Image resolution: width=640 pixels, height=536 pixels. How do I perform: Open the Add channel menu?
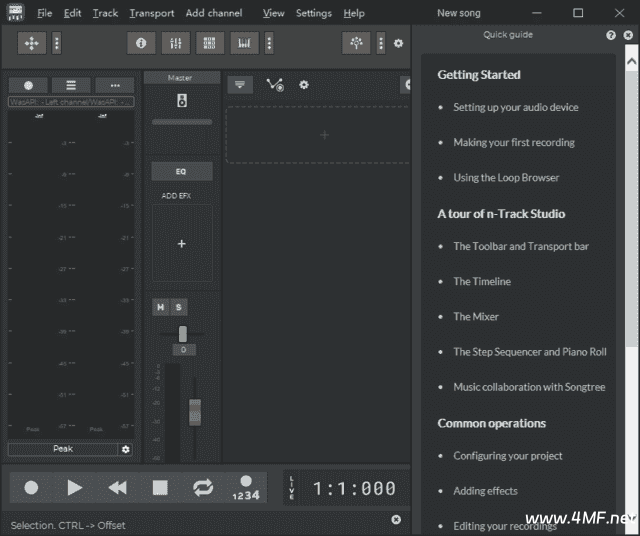(214, 13)
